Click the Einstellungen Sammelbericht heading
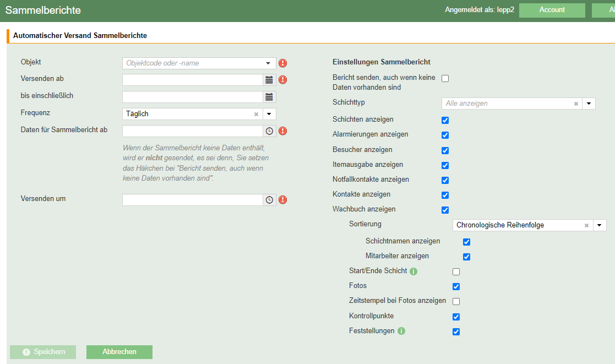 (x=381, y=62)
